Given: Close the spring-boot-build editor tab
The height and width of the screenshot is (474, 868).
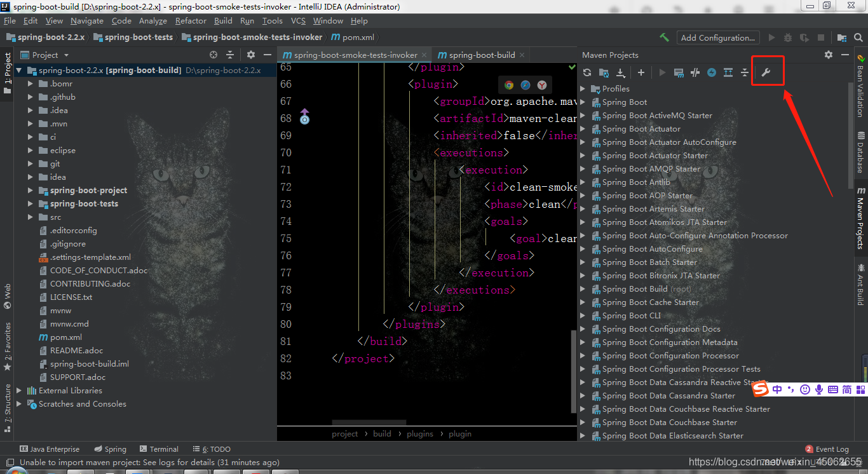Looking at the screenshot, I should [x=522, y=55].
